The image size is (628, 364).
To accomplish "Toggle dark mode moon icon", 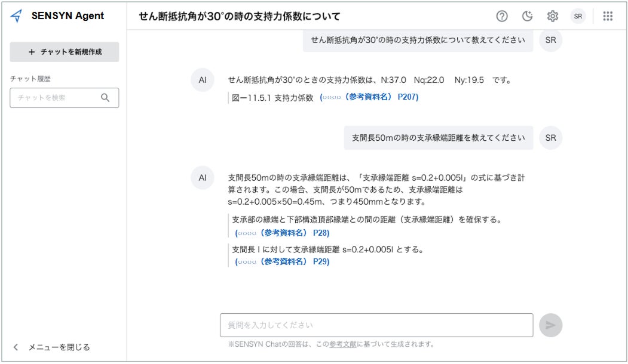I will click(x=527, y=17).
